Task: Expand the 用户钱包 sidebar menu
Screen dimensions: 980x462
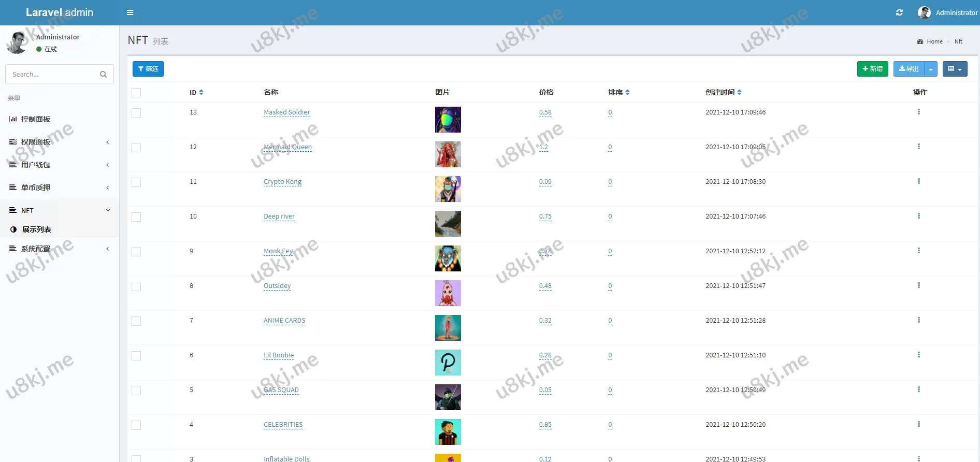Action: click(60, 165)
